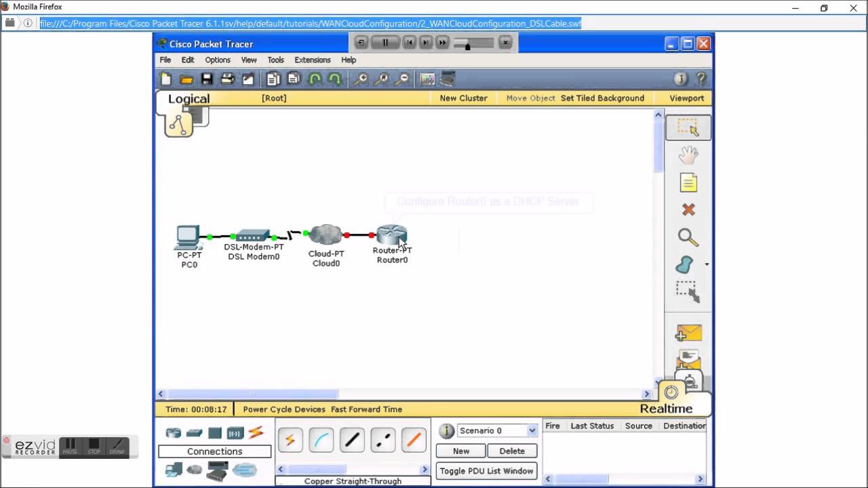Click the Zoom Out magnifier
Image resolution: width=868 pixels, height=488 pixels.
[403, 79]
